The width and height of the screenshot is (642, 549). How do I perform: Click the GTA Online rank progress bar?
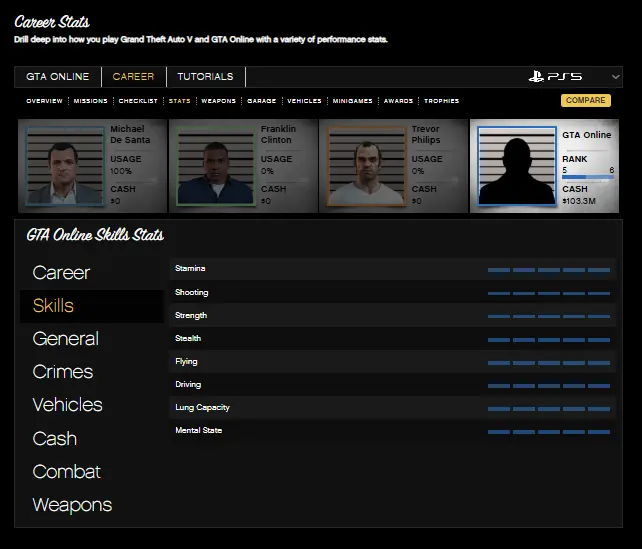(587, 179)
